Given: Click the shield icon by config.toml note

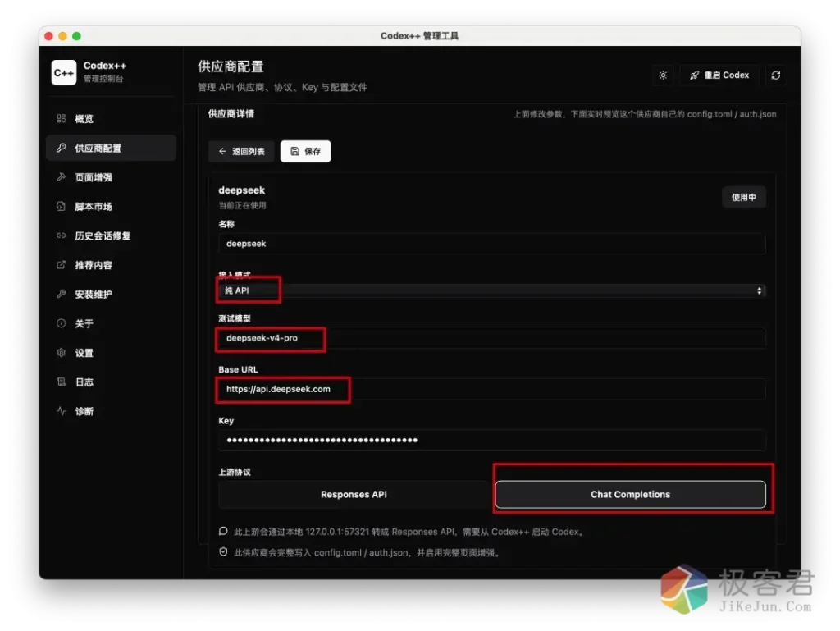Looking at the screenshot, I should (223, 552).
